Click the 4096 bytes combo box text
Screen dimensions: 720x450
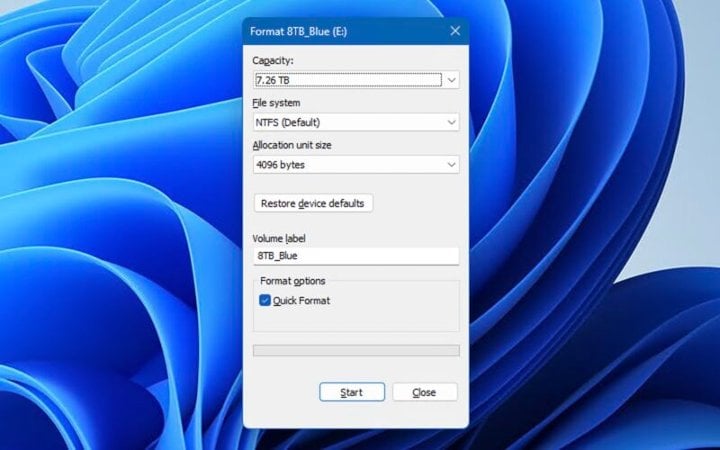[x=280, y=165]
